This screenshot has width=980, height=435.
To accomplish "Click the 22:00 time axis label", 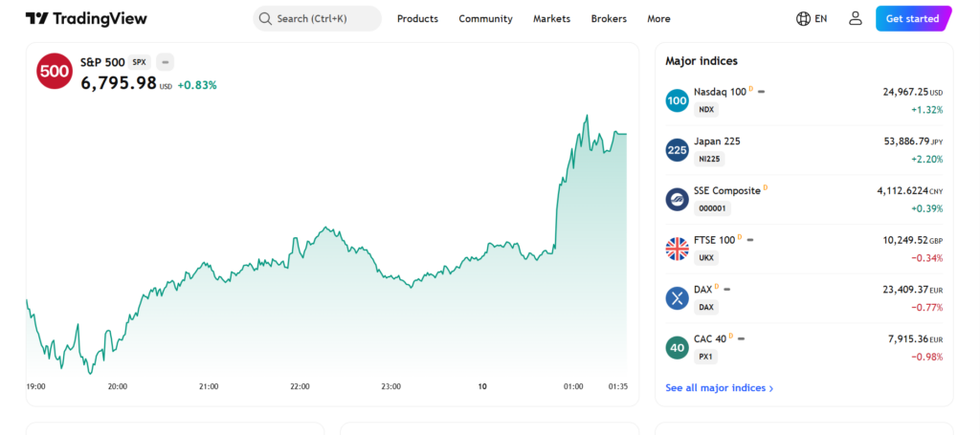I will 300,387.
